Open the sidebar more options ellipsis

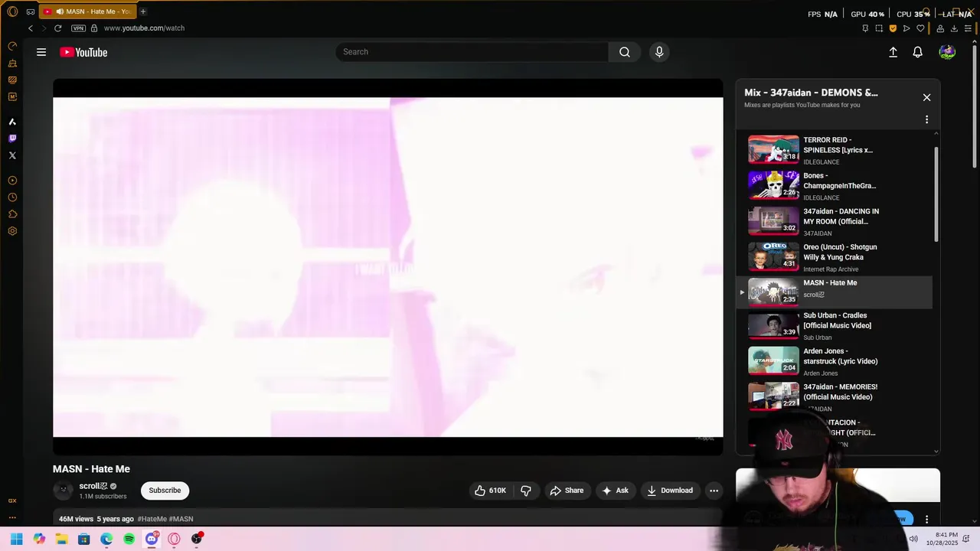click(12, 517)
